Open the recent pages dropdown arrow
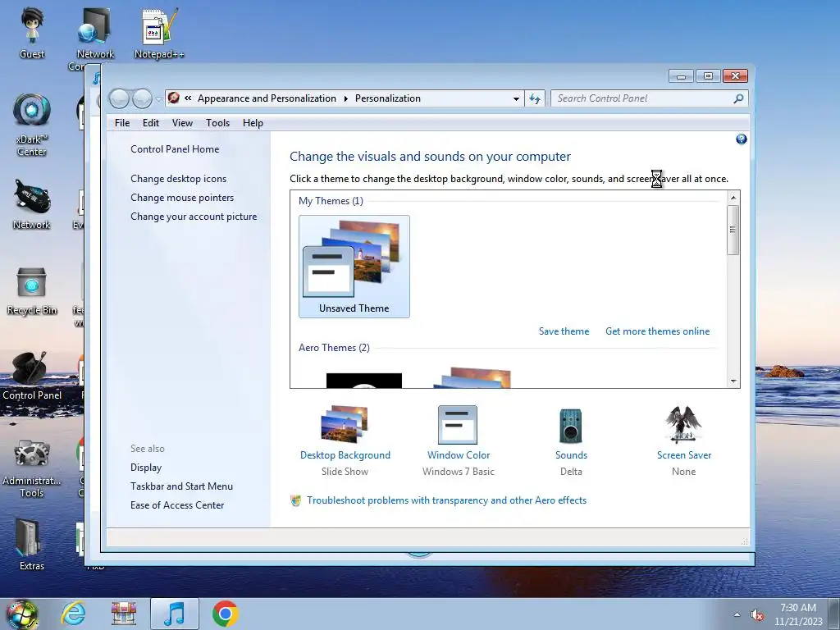Image resolution: width=840 pixels, height=630 pixels. click(158, 99)
